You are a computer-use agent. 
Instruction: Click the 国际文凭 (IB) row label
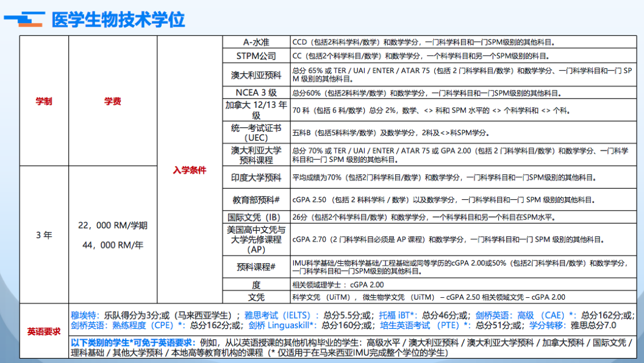(256, 217)
